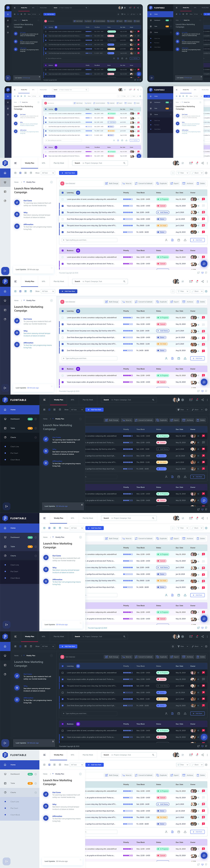Click calendar icon beside Add Item, large dark expanded-sidebar mockup
210x868 pixels.
(x=178, y=476)
